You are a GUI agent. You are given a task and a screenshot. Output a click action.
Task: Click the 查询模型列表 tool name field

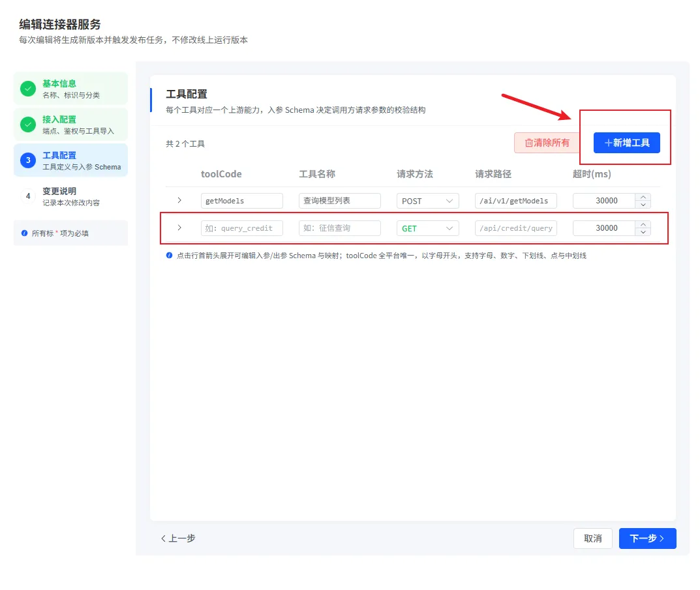tap(340, 201)
